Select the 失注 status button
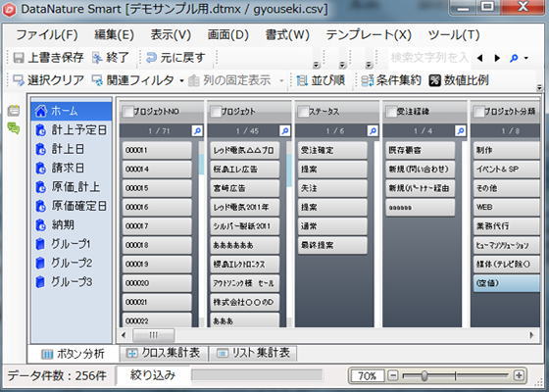This screenshot has height=392, width=549. pyautogui.click(x=332, y=188)
